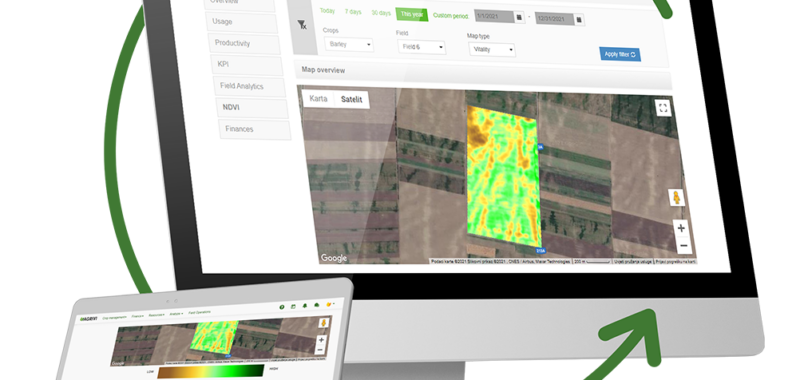800x380 pixels.
Task: Select the 30 days period link
Action: [381, 13]
